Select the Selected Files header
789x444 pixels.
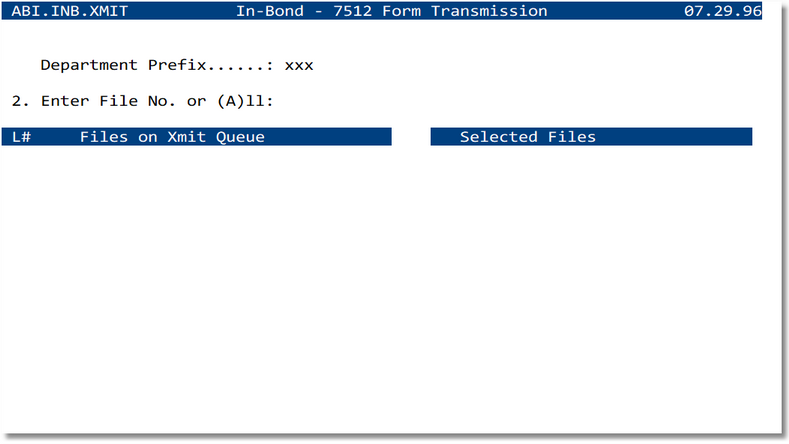pyautogui.click(x=527, y=136)
